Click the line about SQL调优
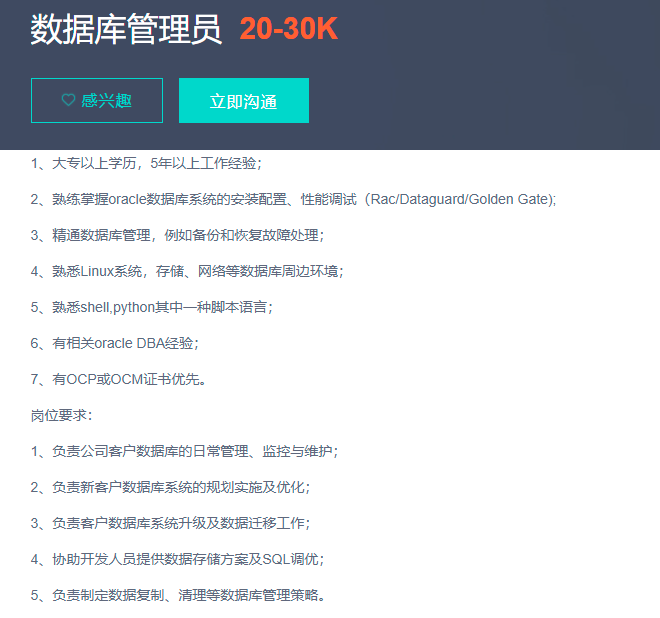Viewport: 660px width, 618px height. point(177,559)
